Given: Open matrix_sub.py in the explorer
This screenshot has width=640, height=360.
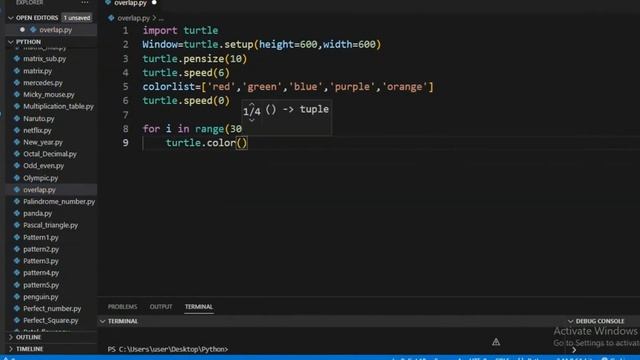Looking at the screenshot, I should point(44,59).
